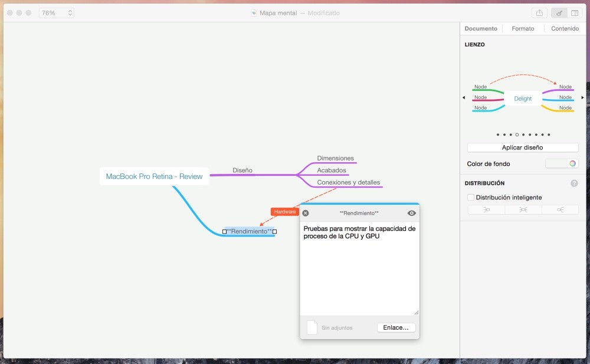Select the right distribution layout icon
The height and width of the screenshot is (364, 590).
tap(560, 209)
